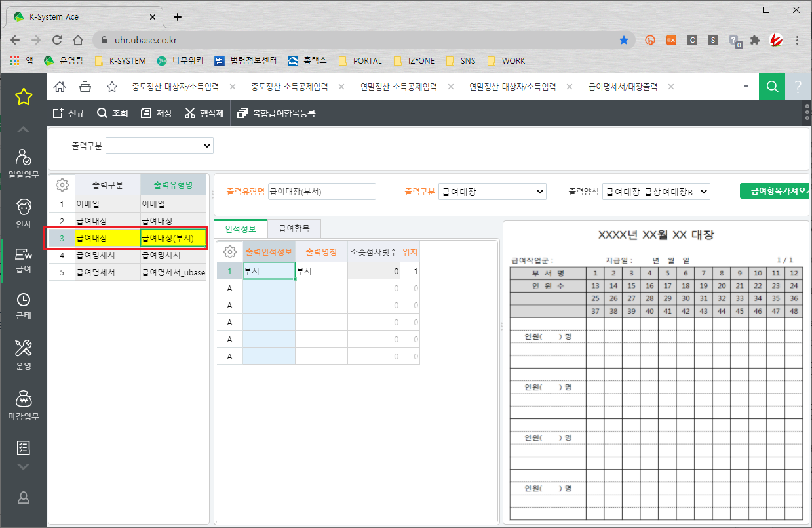Click the Chrome address bar
The height and width of the screenshot is (528, 812).
(x=362, y=40)
